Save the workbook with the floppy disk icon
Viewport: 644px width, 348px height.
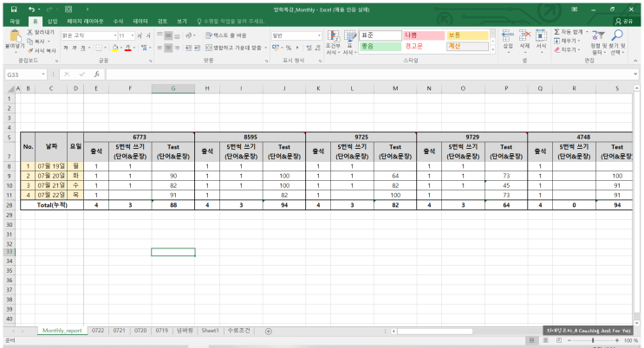coord(14,9)
